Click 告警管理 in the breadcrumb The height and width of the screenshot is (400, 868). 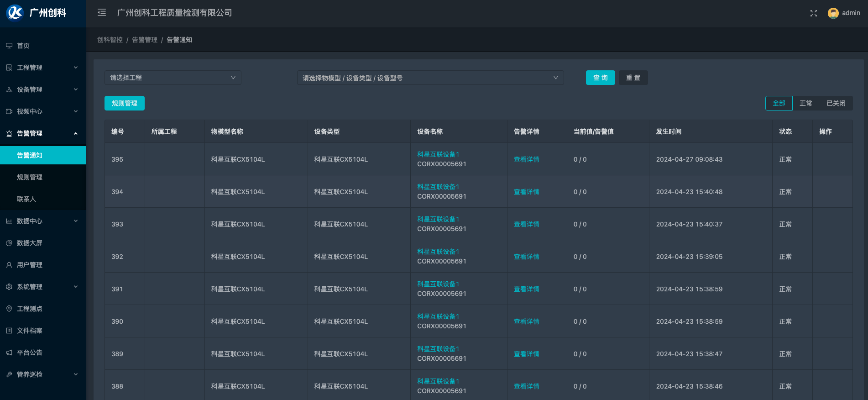(144, 40)
